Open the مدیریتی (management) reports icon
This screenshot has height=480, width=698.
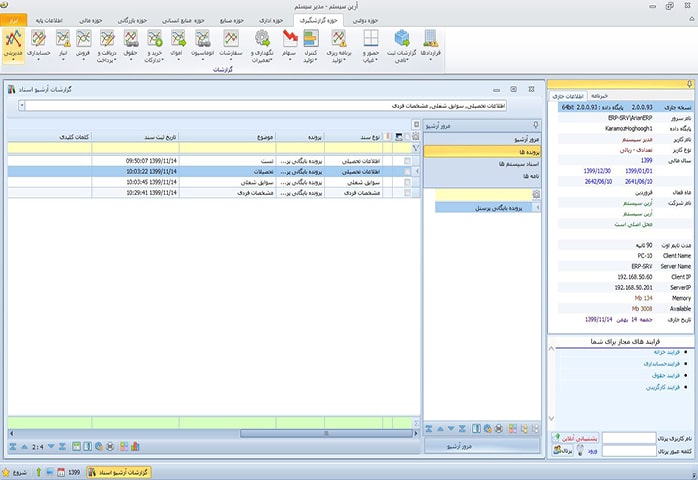[13, 44]
